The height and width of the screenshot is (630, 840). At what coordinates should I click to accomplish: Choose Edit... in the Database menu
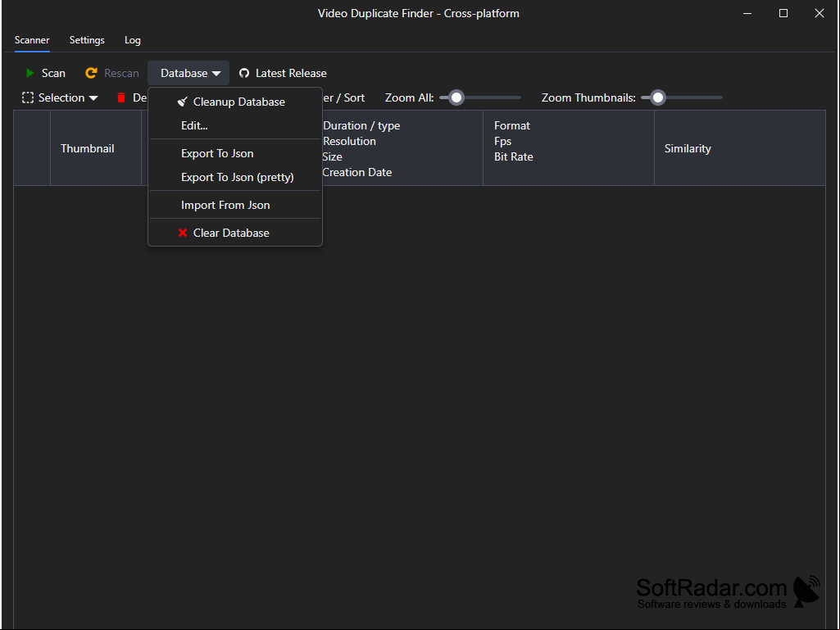(235, 125)
